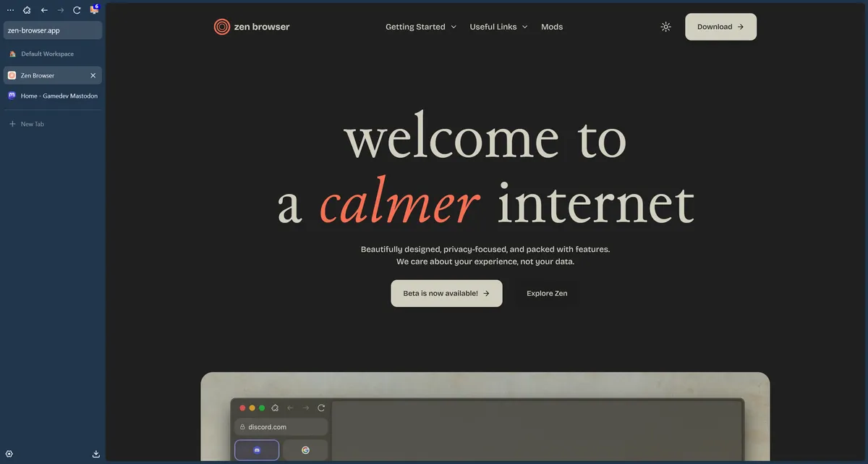Open the extensions puzzle icon
This screenshot has width=868, height=464.
point(27,10)
